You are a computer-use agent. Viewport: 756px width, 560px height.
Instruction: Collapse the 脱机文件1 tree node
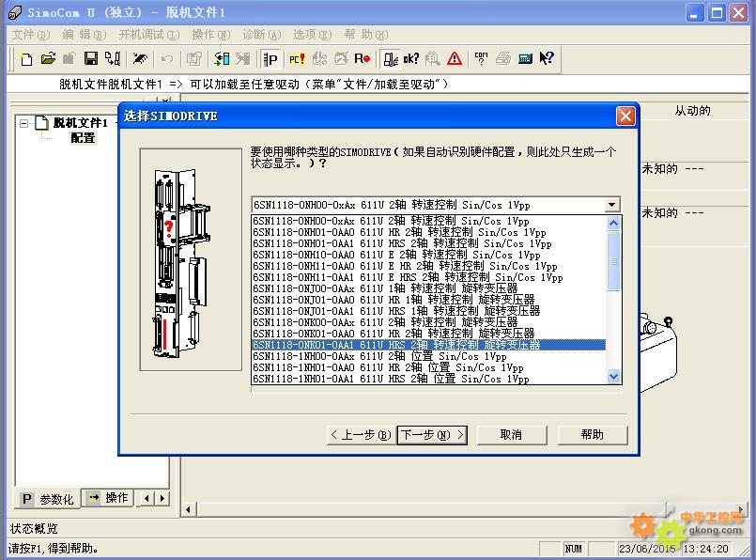coord(23,123)
